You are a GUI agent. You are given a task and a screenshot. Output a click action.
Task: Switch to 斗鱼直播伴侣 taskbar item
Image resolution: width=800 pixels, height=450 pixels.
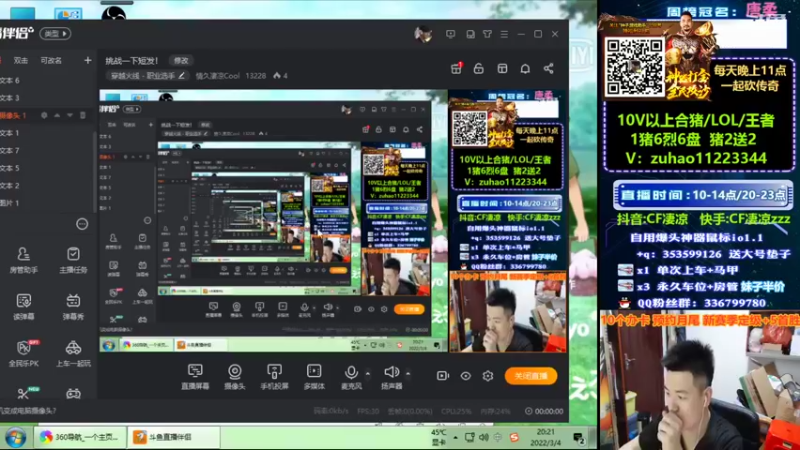coord(173,437)
